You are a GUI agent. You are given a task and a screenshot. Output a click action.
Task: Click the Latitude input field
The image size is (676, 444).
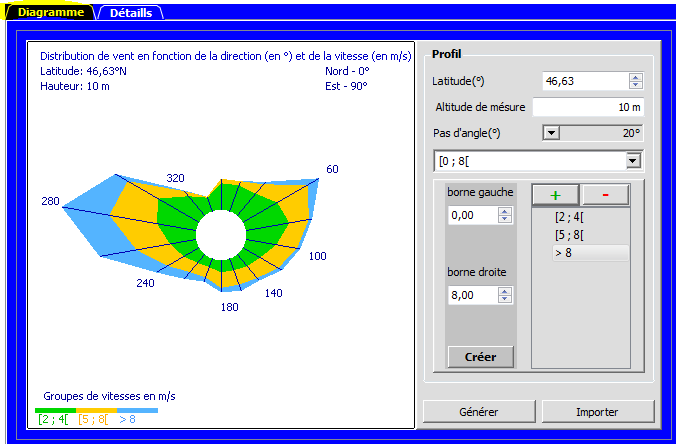click(x=585, y=81)
